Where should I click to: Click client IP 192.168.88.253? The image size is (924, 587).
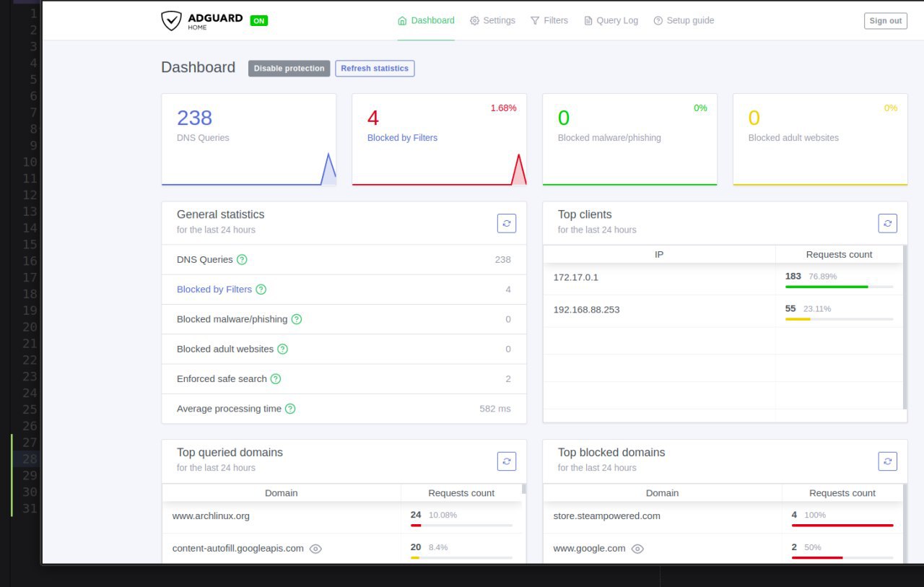(x=586, y=310)
